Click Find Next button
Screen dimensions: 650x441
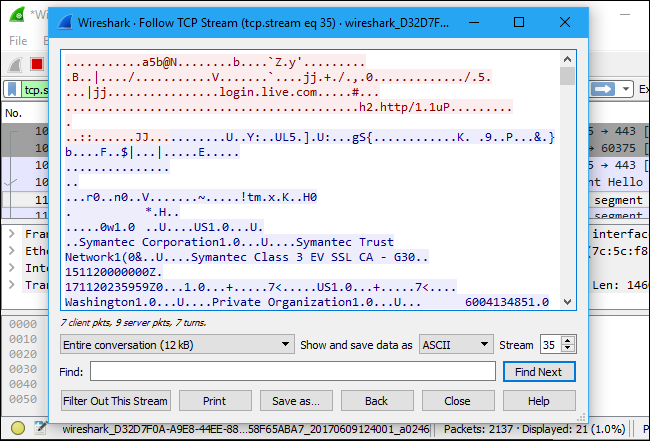pos(539,372)
